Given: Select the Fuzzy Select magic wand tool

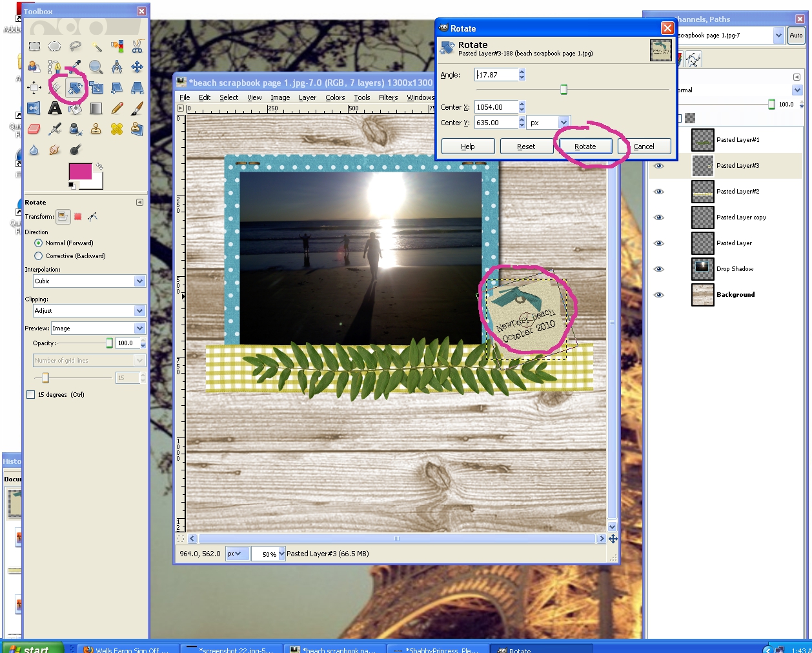Looking at the screenshot, I should [x=97, y=48].
